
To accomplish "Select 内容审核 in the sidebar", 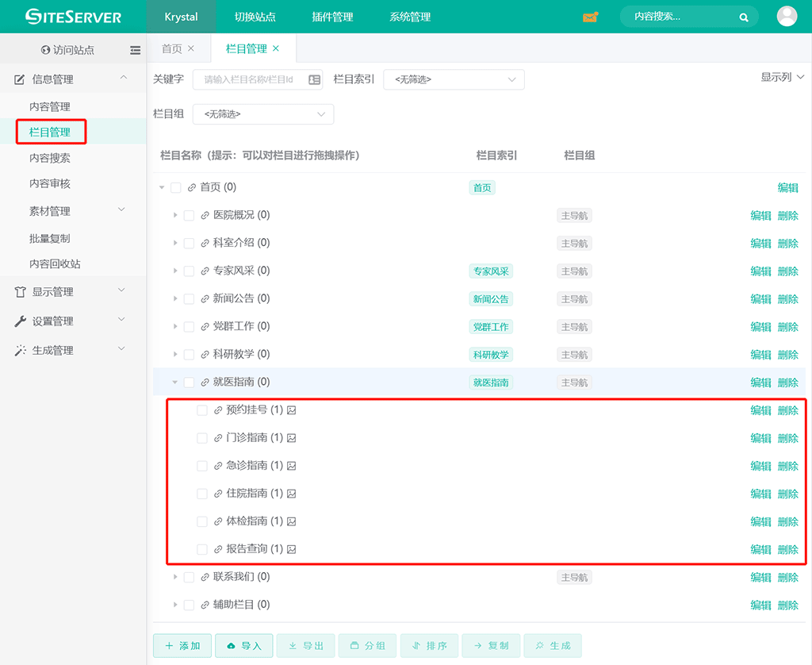I will pos(50,183).
